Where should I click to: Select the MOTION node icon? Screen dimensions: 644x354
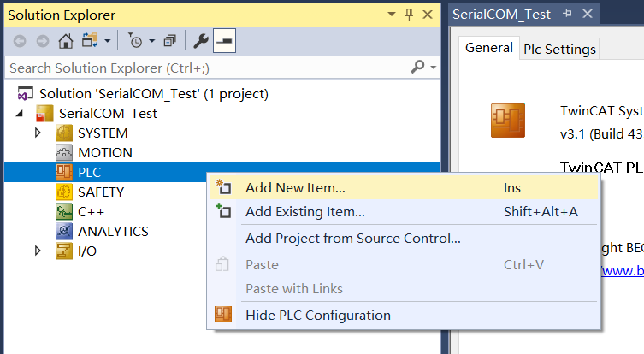(64, 152)
